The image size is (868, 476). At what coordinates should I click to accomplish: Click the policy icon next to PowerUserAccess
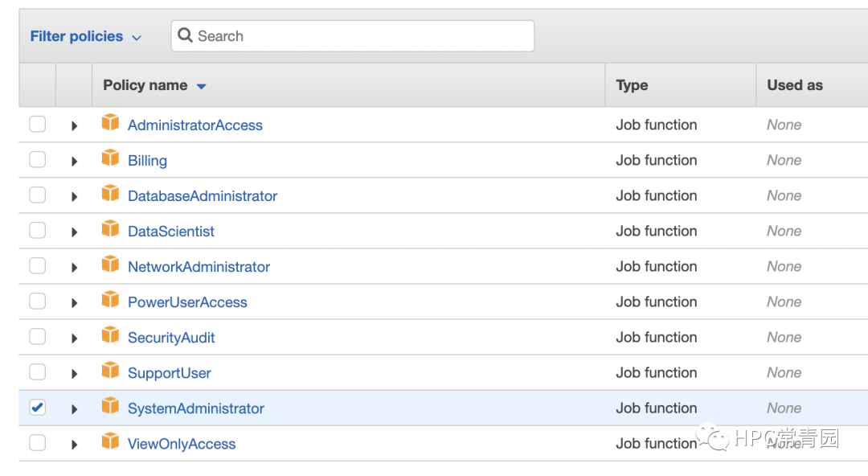click(x=110, y=299)
